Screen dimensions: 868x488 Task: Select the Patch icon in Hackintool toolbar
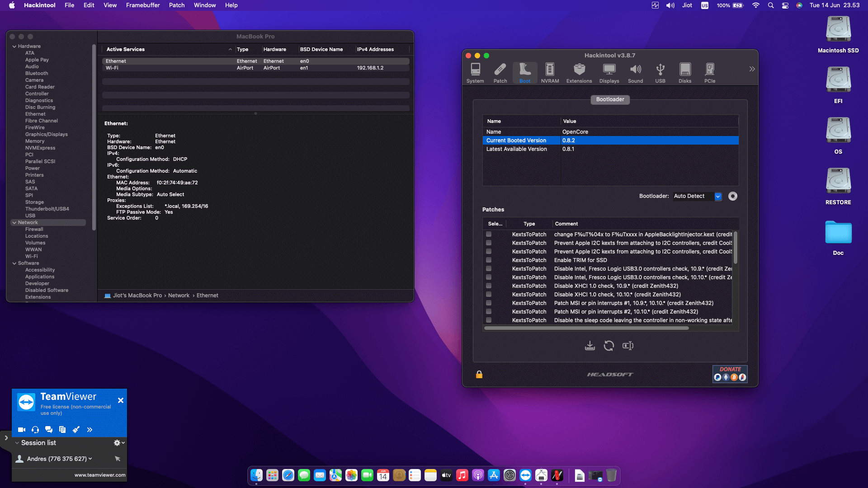tap(500, 72)
